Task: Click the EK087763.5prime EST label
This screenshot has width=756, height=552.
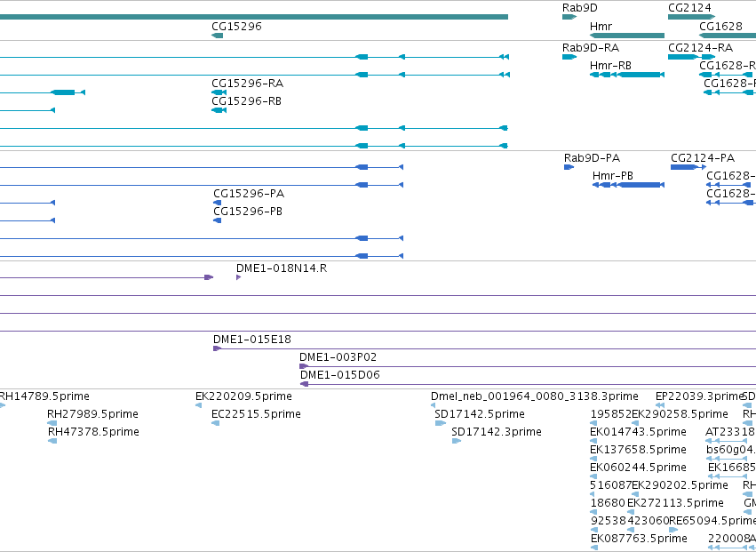Action: (x=639, y=538)
